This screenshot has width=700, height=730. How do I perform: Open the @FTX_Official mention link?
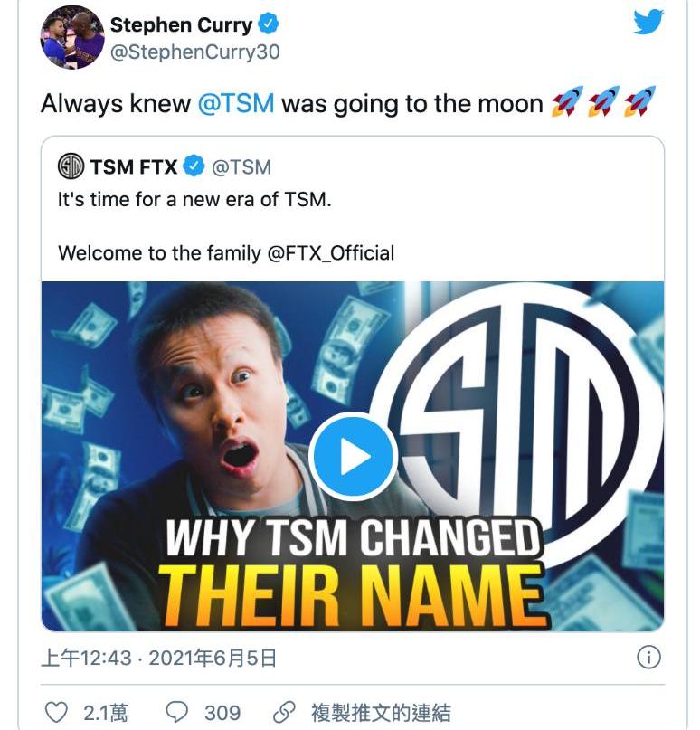coord(331,252)
